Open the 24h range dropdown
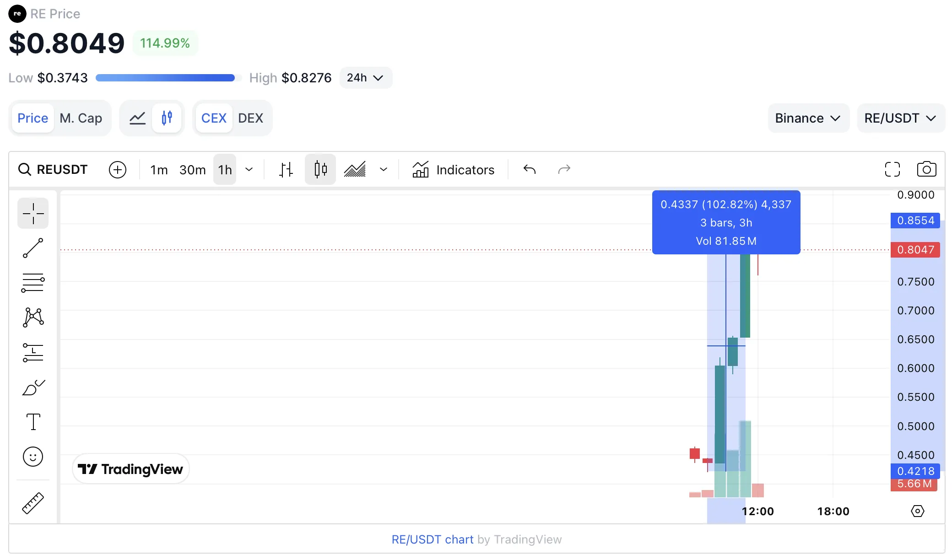This screenshot has height=560, width=952. (366, 78)
